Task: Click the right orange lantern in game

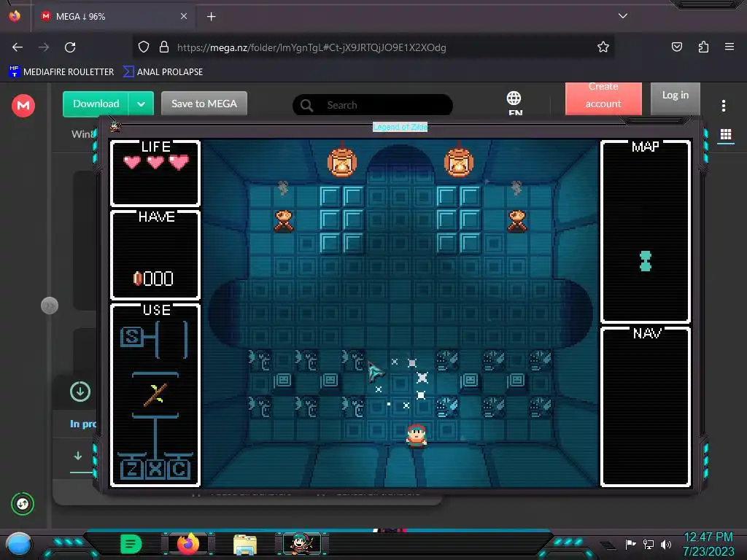Action: point(459,162)
